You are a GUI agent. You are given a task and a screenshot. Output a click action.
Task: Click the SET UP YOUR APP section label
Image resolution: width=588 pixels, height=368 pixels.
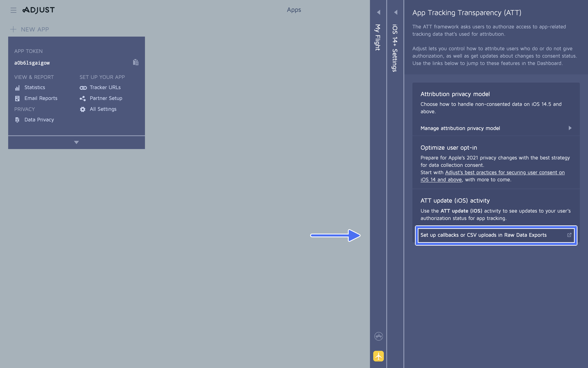102,77
